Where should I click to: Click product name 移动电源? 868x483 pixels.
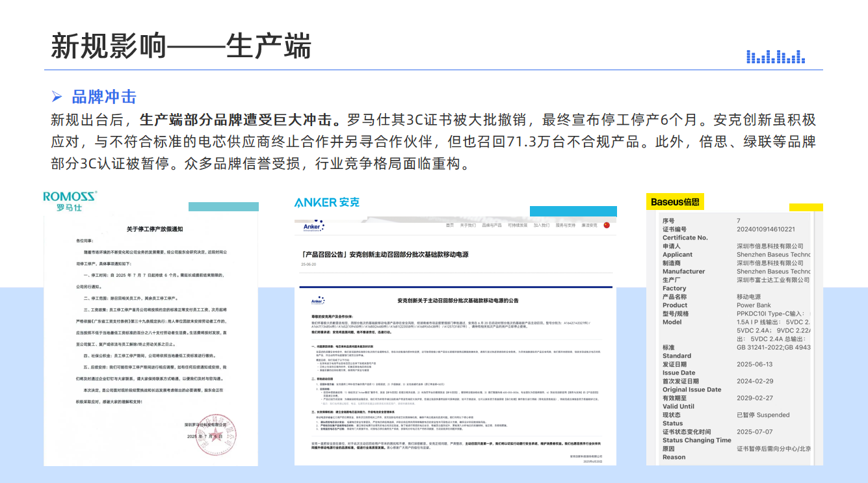750,297
